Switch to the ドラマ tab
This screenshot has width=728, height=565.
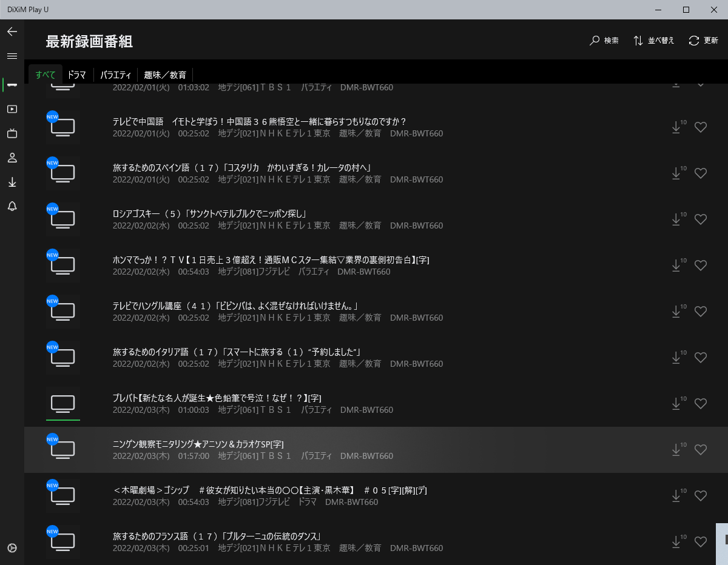tap(76, 75)
